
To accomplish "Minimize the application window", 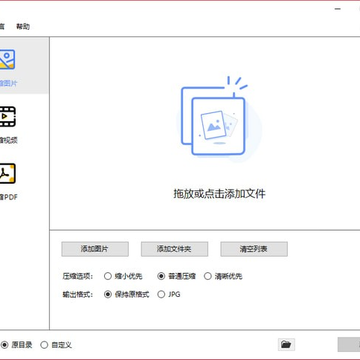I will [338, 9].
